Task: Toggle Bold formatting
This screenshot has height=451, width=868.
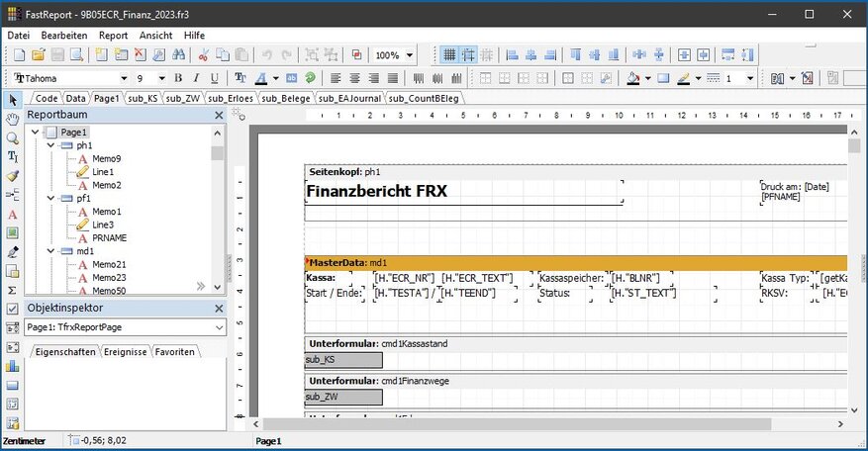Action: click(178, 78)
